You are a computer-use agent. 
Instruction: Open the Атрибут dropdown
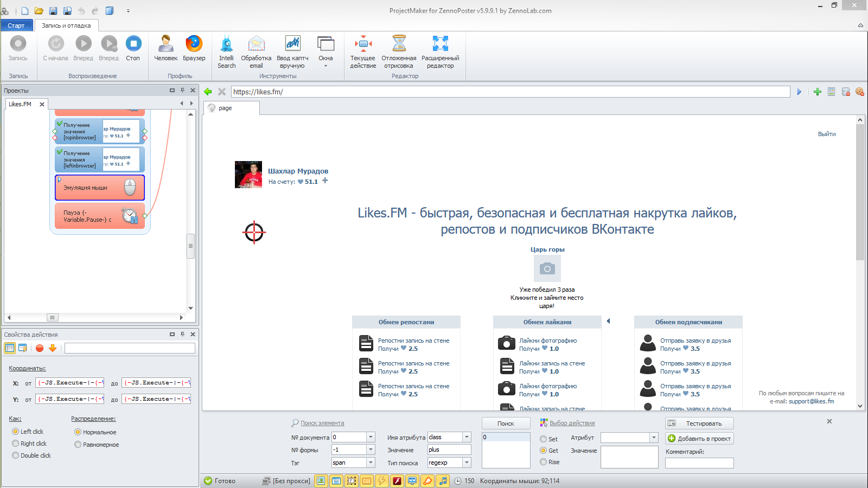click(654, 438)
